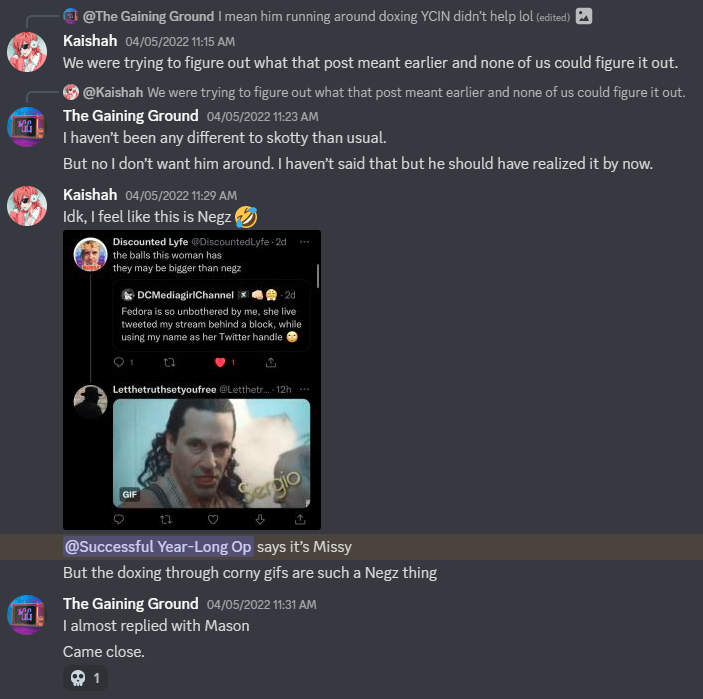Click the Sergio GIF in the tweet
The height and width of the screenshot is (699, 703).
click(x=211, y=453)
